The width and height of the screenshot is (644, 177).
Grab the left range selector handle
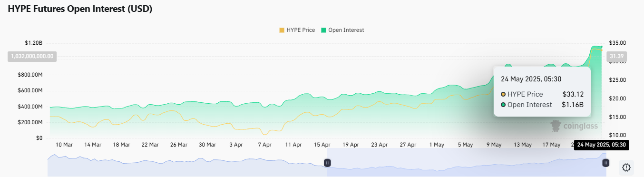[327, 163]
